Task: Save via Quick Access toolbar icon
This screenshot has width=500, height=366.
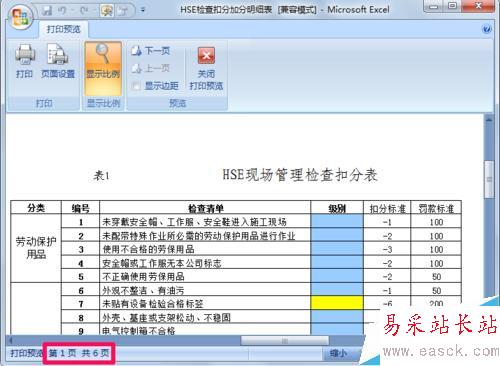Action: pos(47,11)
